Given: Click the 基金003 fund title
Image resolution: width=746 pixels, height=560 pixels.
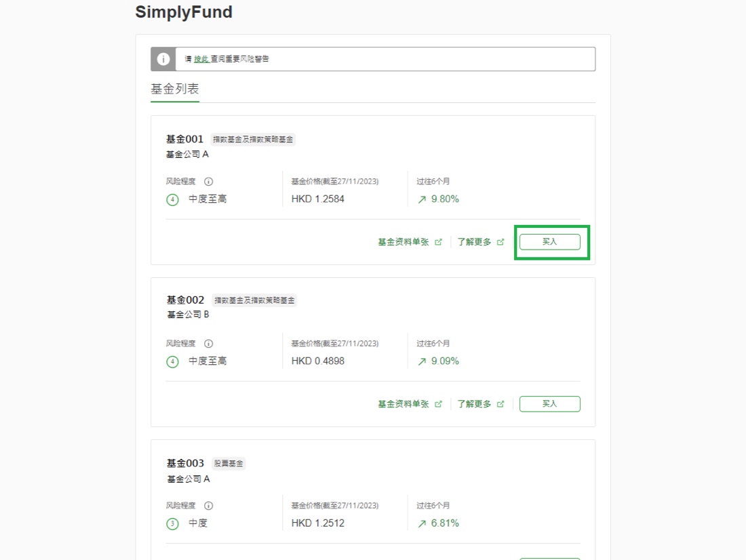Looking at the screenshot, I should pos(185,464).
